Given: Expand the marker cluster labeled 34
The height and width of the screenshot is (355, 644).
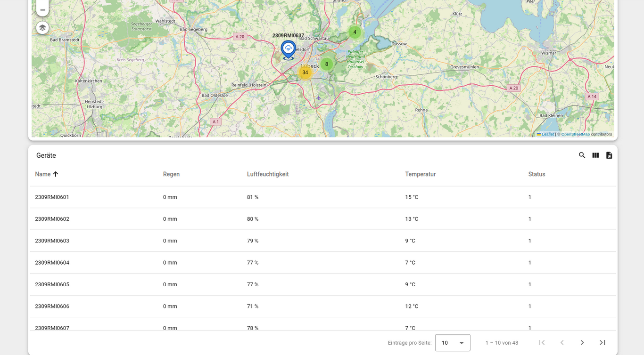Looking at the screenshot, I should (x=305, y=73).
